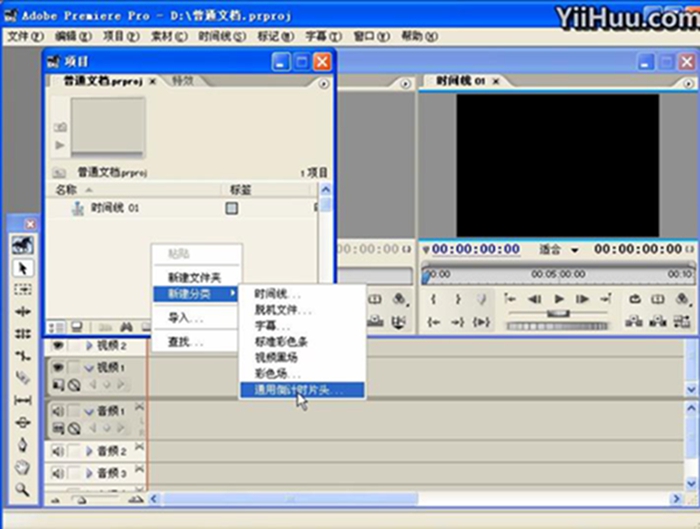The image size is (700, 529).
Task: Select the Rate Stretch tool
Action: point(22,356)
